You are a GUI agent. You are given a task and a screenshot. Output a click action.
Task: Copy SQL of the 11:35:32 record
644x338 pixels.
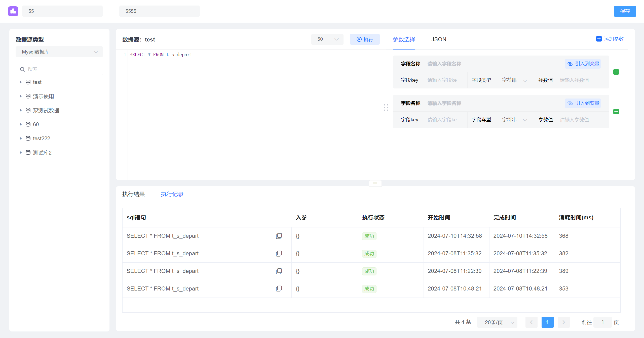(279, 254)
